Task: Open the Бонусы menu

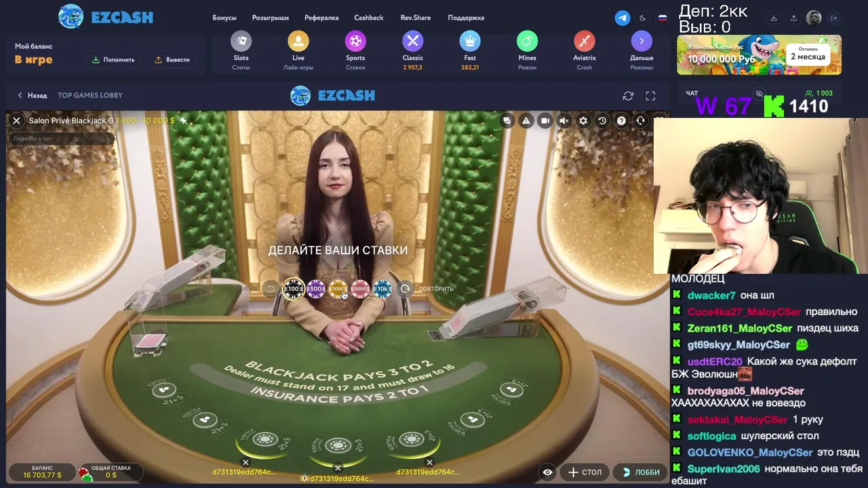Action: click(x=224, y=18)
